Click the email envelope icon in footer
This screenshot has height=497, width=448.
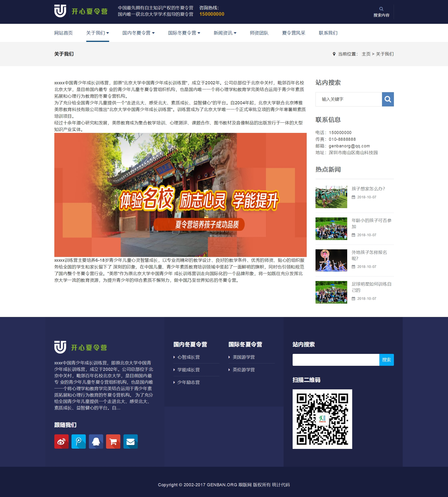pos(130,442)
